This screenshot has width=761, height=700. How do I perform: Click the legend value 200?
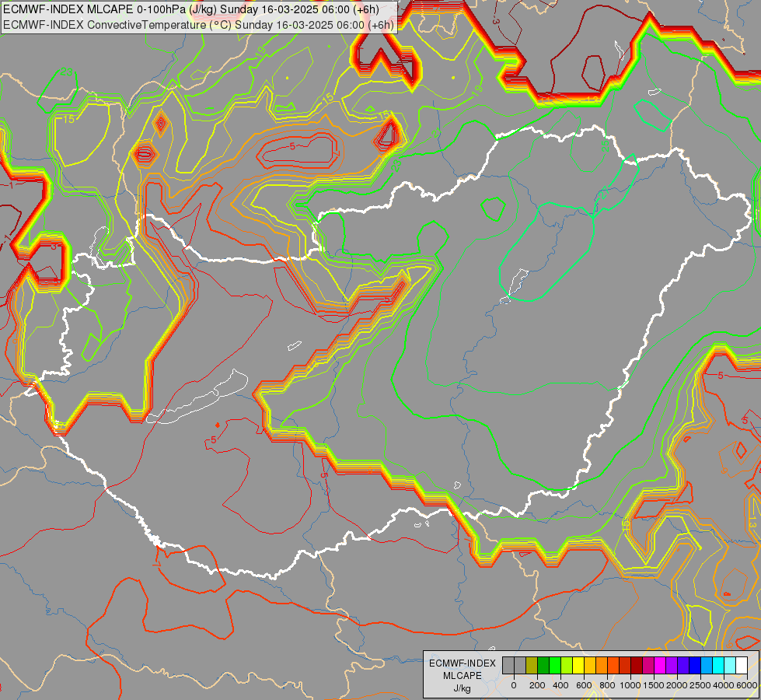(x=537, y=685)
